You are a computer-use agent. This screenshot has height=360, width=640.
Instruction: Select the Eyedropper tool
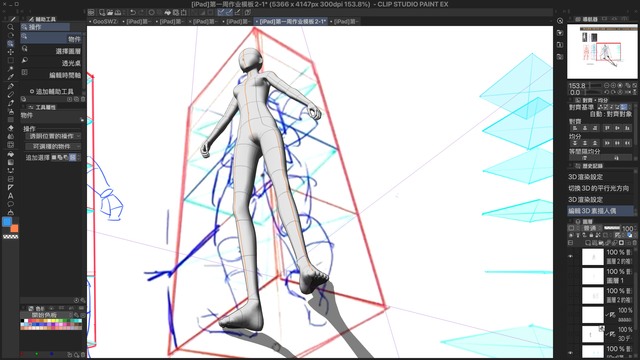11,77
